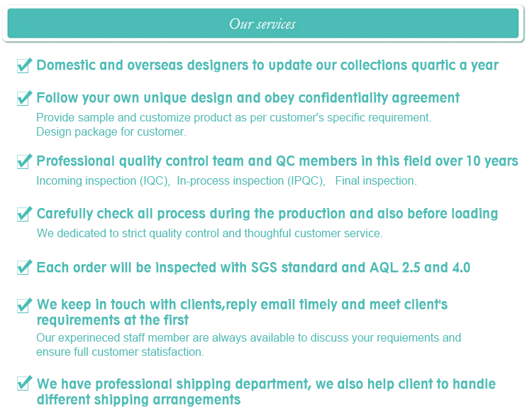Toggle the checkbox beside Carefully check all process
Viewport: 532px width, 419px height.
pyautogui.click(x=24, y=214)
